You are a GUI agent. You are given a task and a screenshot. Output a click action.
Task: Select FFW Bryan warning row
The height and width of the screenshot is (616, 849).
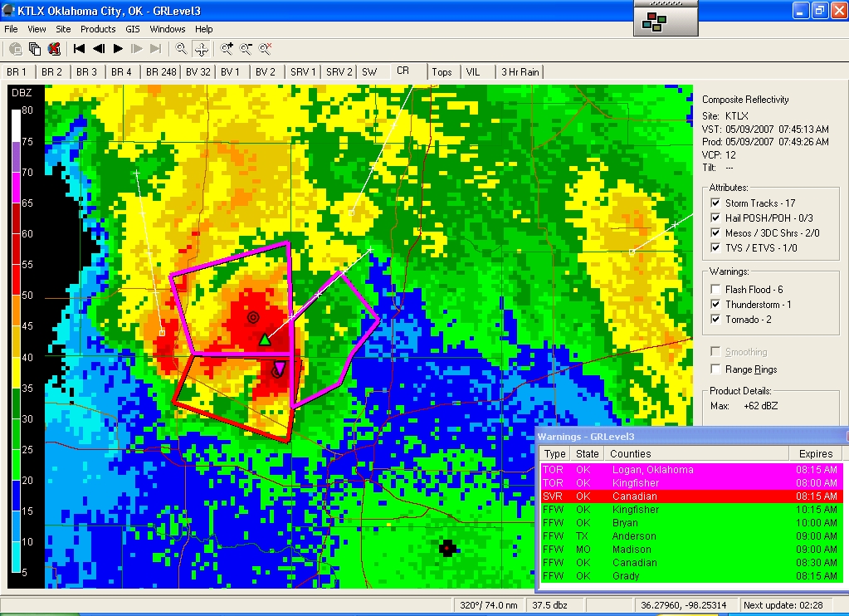point(690,523)
